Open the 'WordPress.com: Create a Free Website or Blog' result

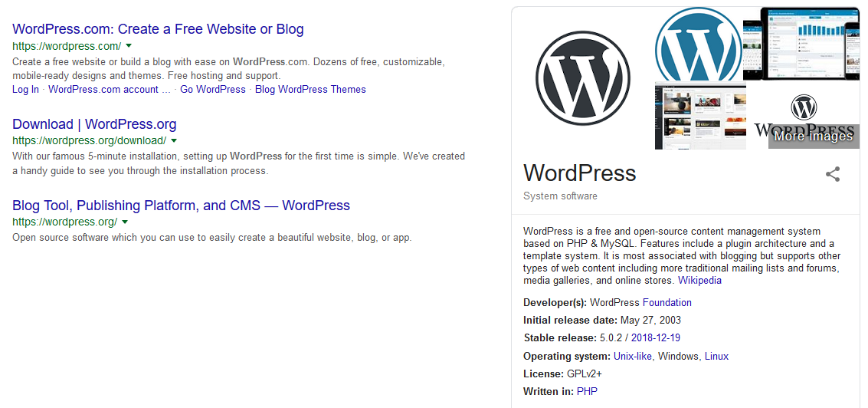158,29
